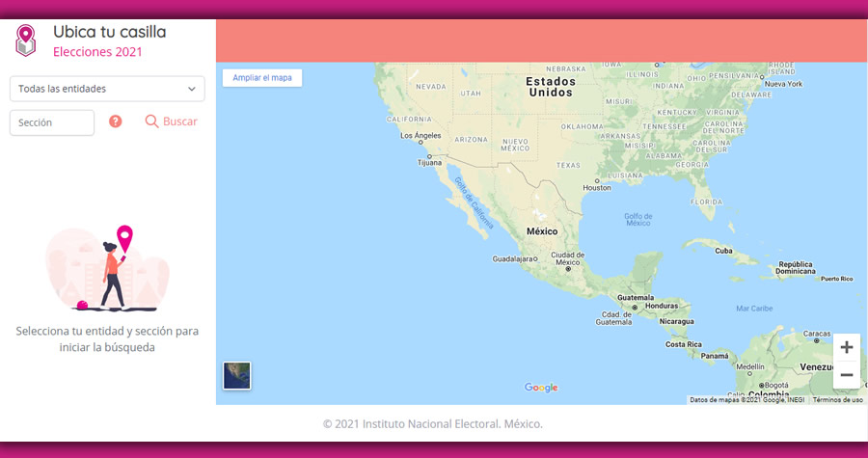The width and height of the screenshot is (868, 458).
Task: Click the Guadalajara city marker on map
Action: [x=537, y=259]
